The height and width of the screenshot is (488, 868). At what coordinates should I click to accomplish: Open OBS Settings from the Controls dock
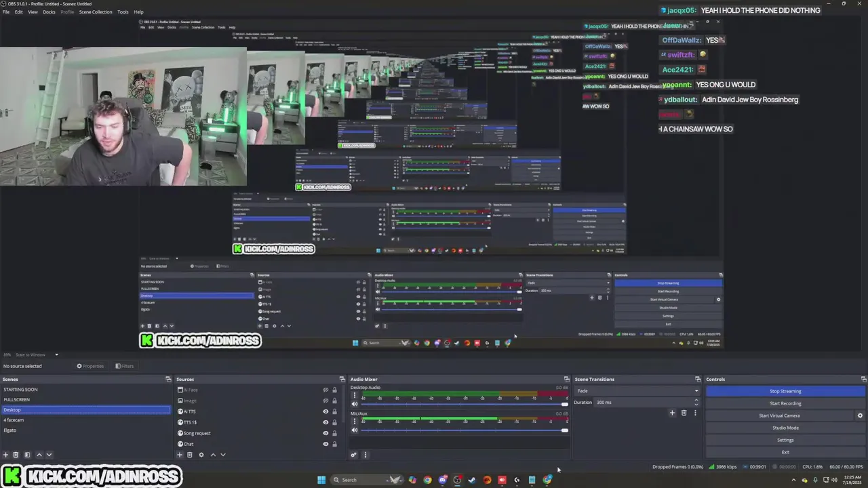tap(785, 440)
